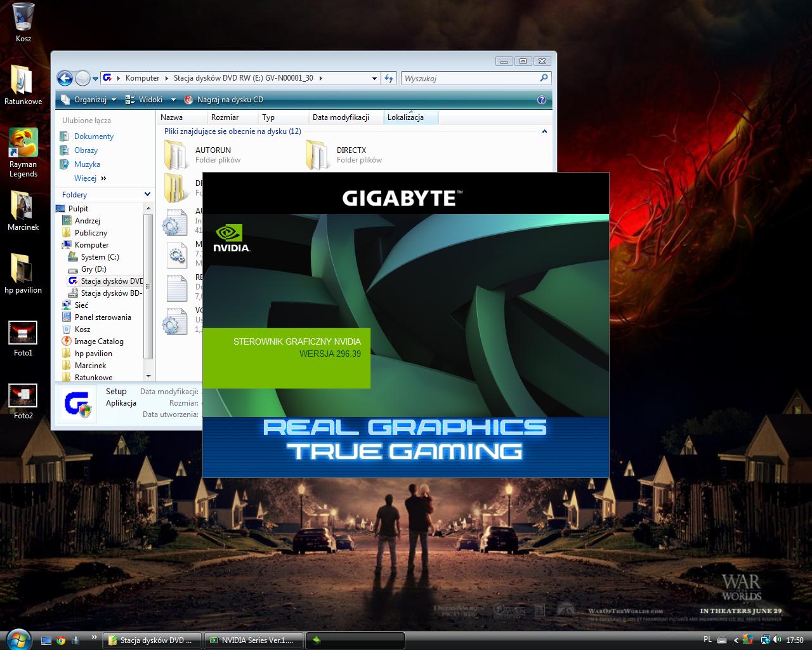The width and height of the screenshot is (812, 650).
Task: Open the address bar history dropdown
Action: pyautogui.click(x=374, y=78)
